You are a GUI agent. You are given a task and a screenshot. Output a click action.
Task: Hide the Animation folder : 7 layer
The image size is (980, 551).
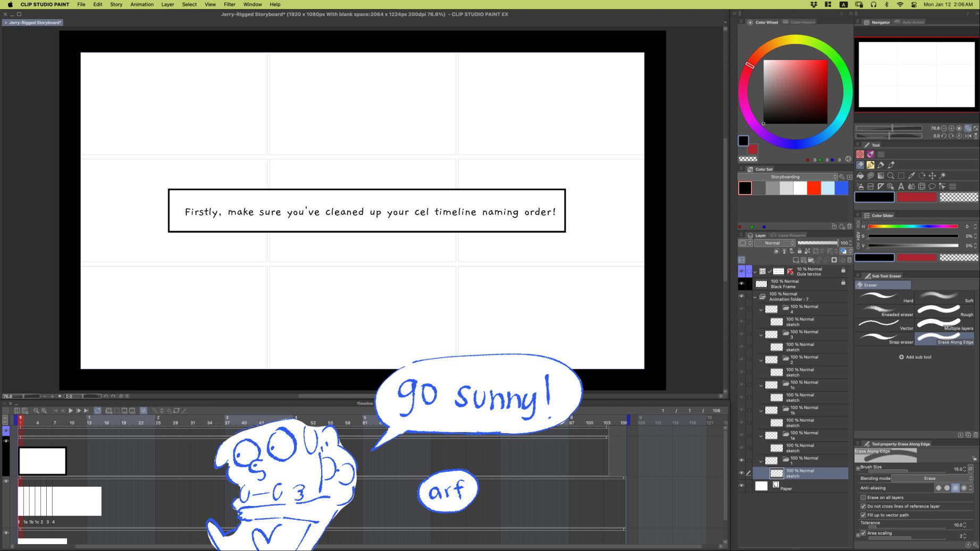tap(741, 296)
